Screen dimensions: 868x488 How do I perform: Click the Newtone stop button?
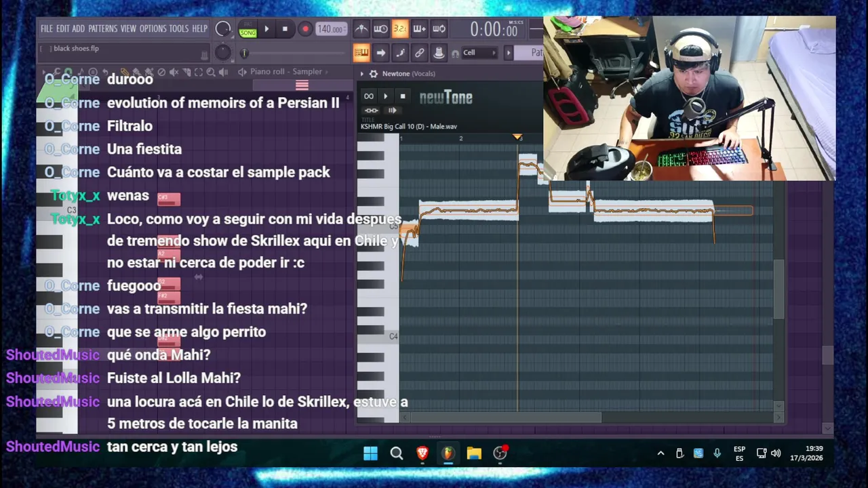coord(403,96)
